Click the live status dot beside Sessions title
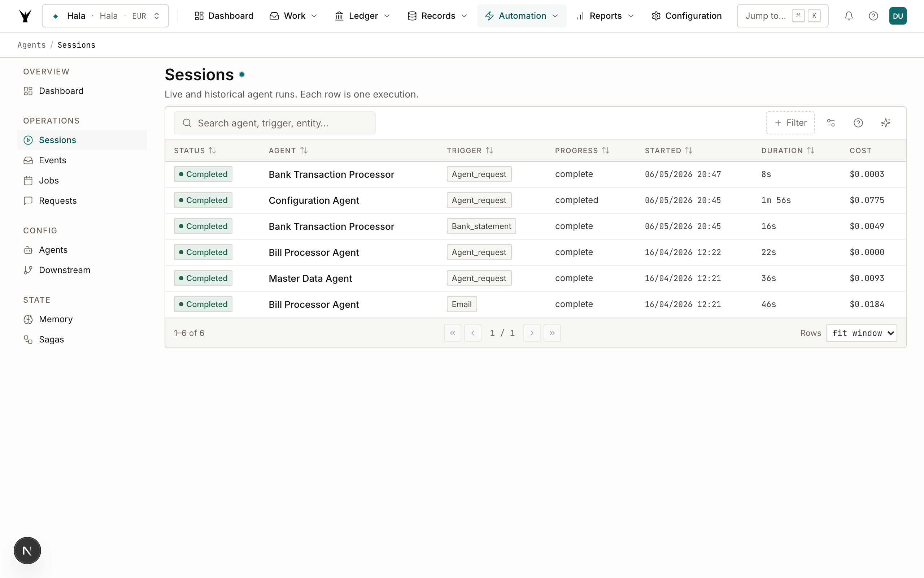 (x=242, y=74)
